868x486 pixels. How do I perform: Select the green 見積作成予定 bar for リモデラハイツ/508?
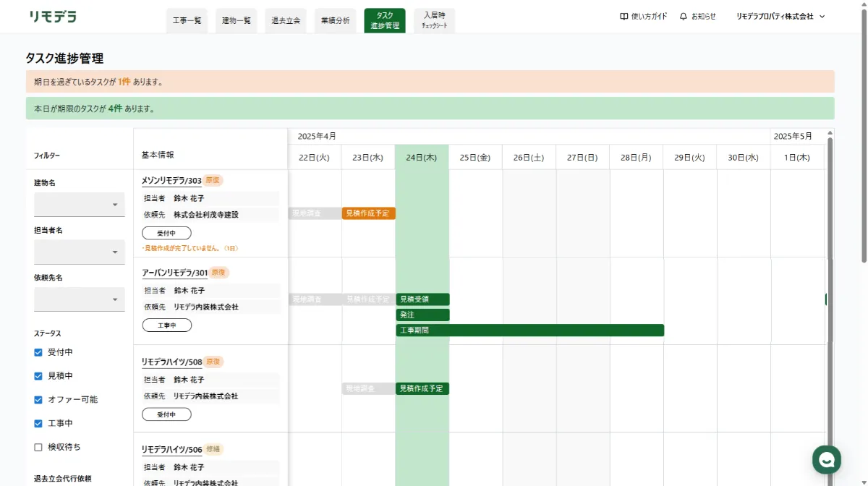click(422, 388)
